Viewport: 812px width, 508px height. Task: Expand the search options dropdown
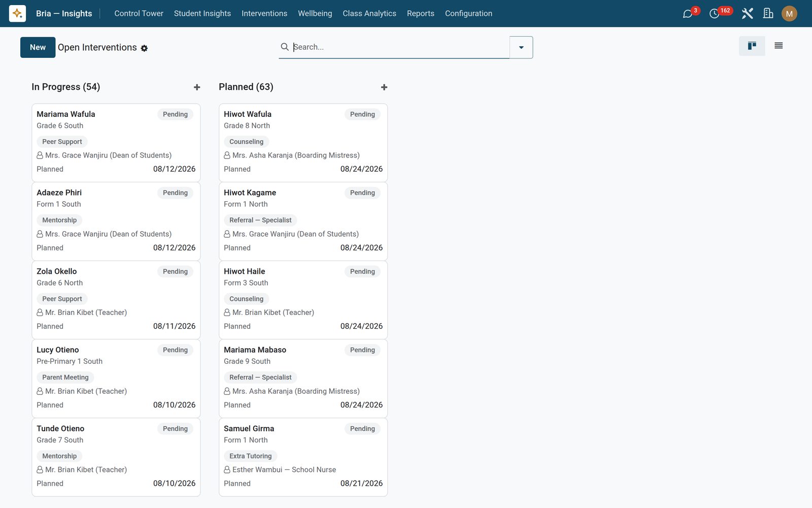[x=521, y=47]
